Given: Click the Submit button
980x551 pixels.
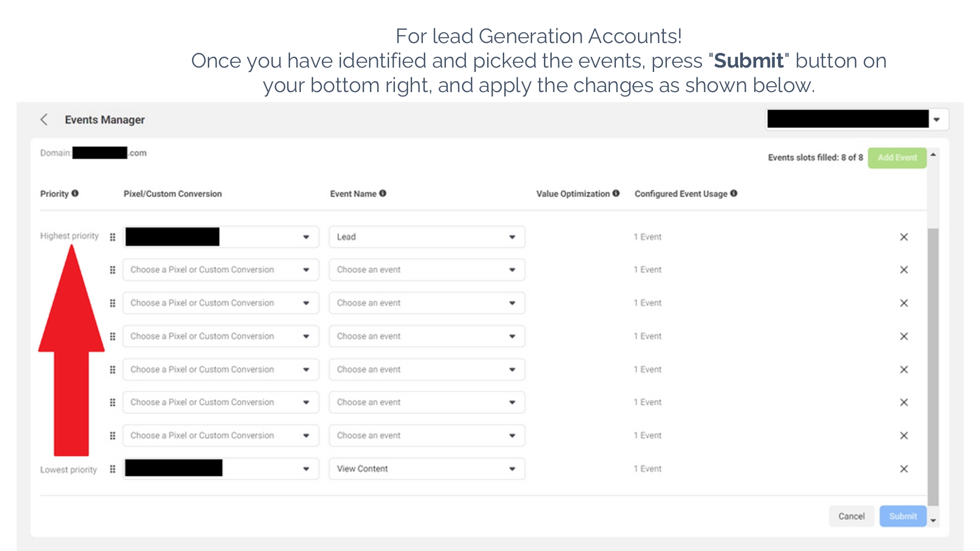Looking at the screenshot, I should click(903, 516).
